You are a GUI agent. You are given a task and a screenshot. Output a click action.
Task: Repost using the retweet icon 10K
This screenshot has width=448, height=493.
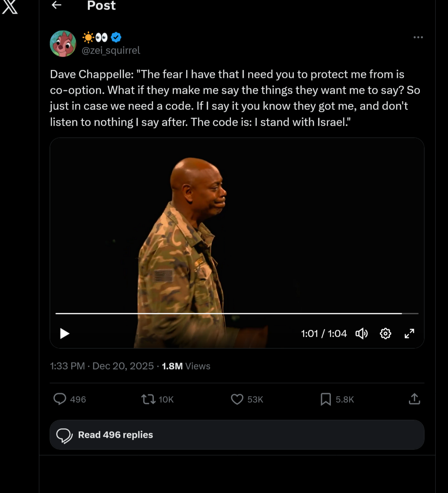click(x=148, y=399)
